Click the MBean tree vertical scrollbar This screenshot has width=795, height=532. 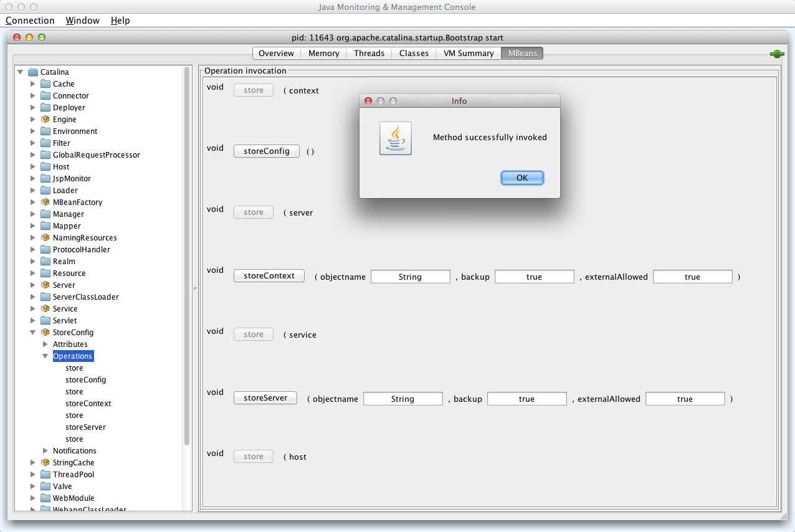click(x=187, y=257)
